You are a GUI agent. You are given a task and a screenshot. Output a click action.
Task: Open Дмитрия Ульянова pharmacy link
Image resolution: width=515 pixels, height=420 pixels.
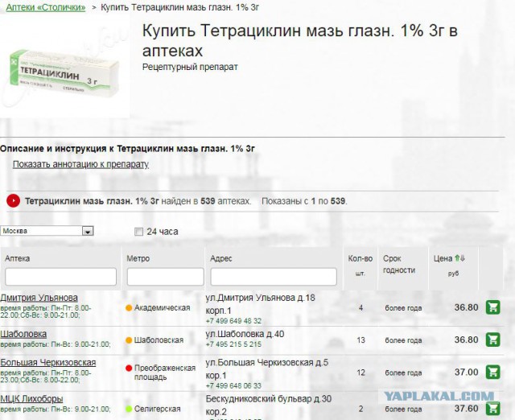coord(39,298)
